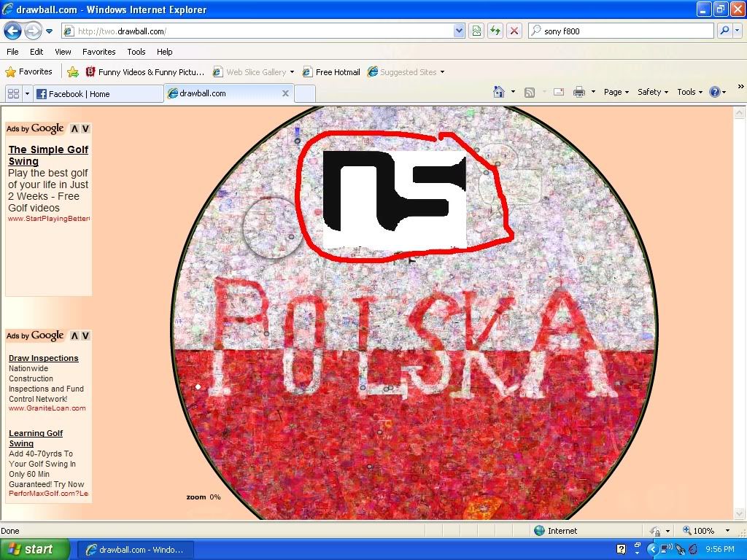This screenshot has height=560, width=747.
Task: Click the Print icon in the command bar
Action: tap(579, 92)
